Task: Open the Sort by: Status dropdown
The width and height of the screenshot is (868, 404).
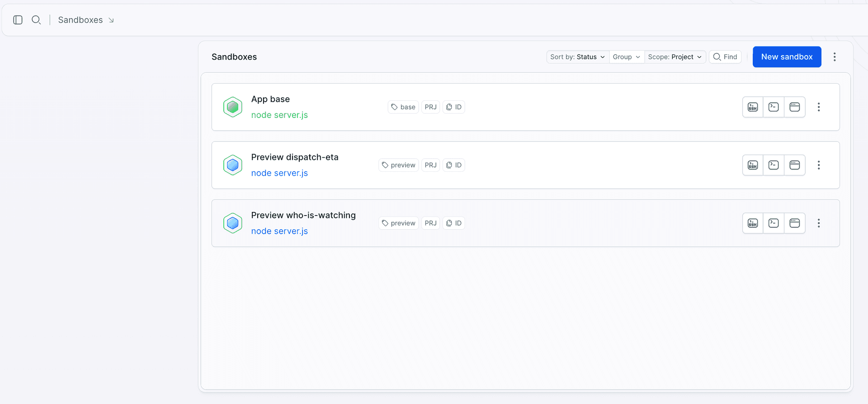Action: coord(578,57)
